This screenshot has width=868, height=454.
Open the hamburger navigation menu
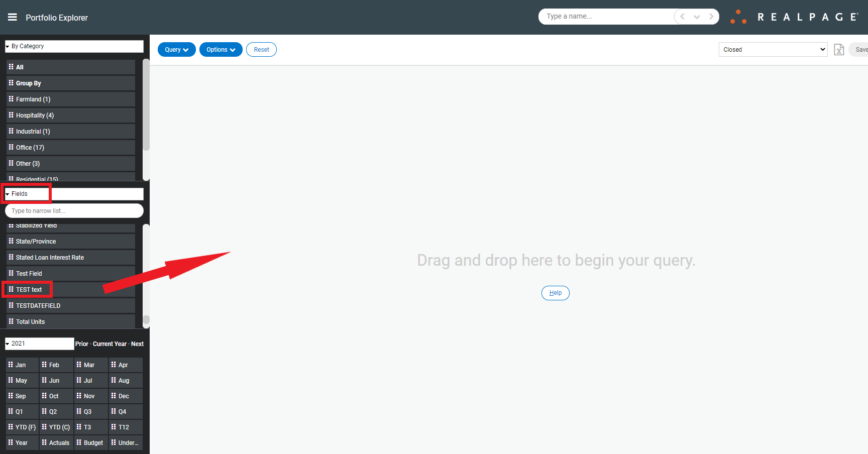click(x=13, y=16)
